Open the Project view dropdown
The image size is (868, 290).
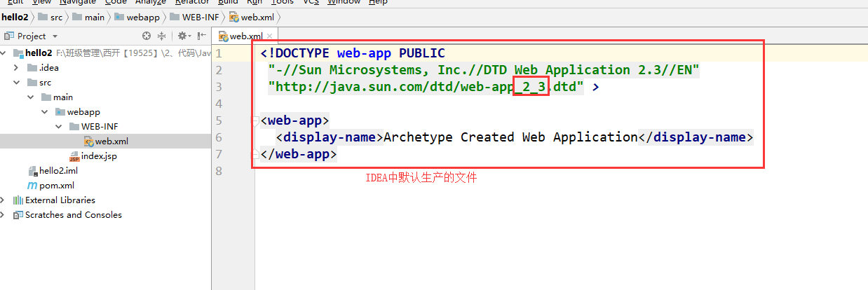pos(55,36)
